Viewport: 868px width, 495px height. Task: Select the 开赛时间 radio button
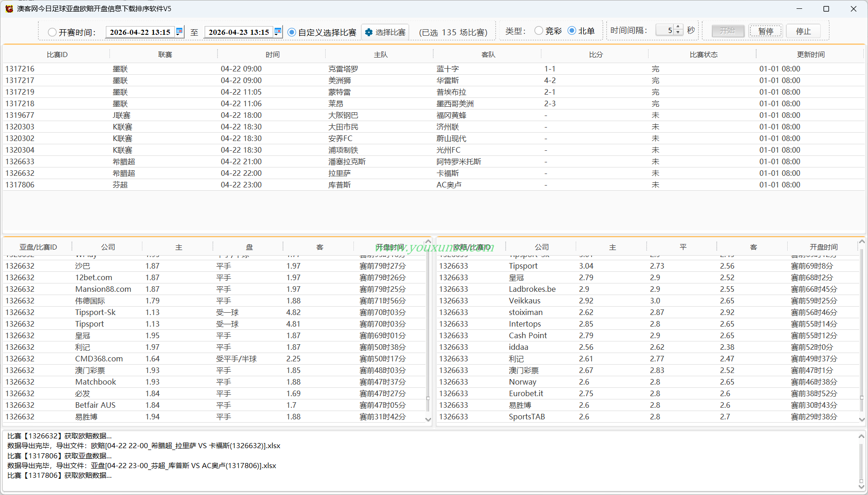pyautogui.click(x=52, y=32)
